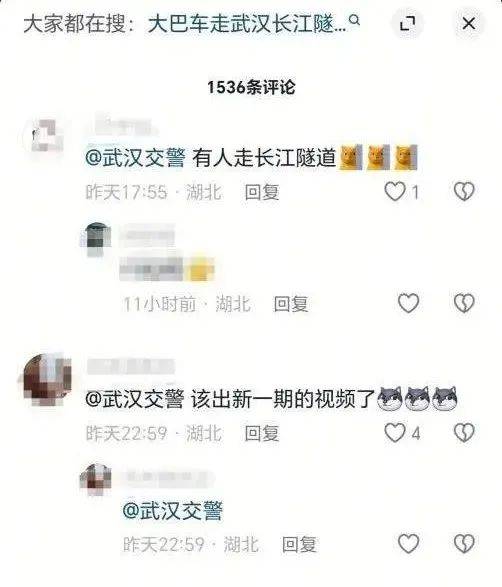This screenshot has width=502, height=587.
Task: Reply to the 该出新一期的视频了 comment
Action: pyautogui.click(x=262, y=433)
